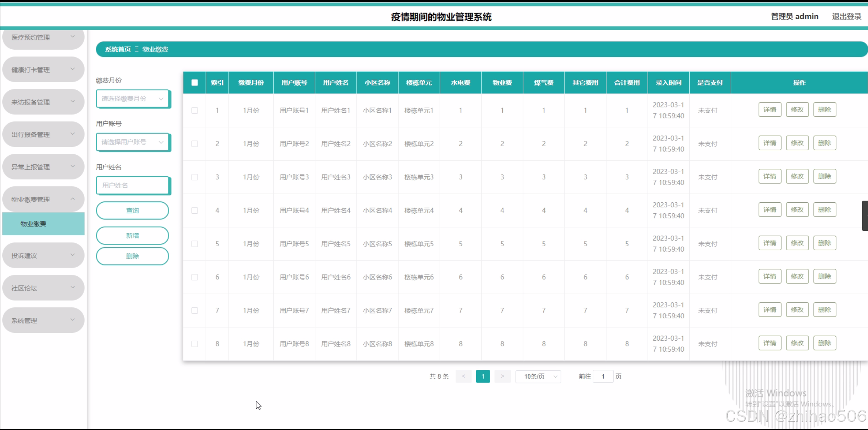Screen dimensions: 868x430
Task: Click next page arrow in pagination
Action: click(x=502, y=376)
